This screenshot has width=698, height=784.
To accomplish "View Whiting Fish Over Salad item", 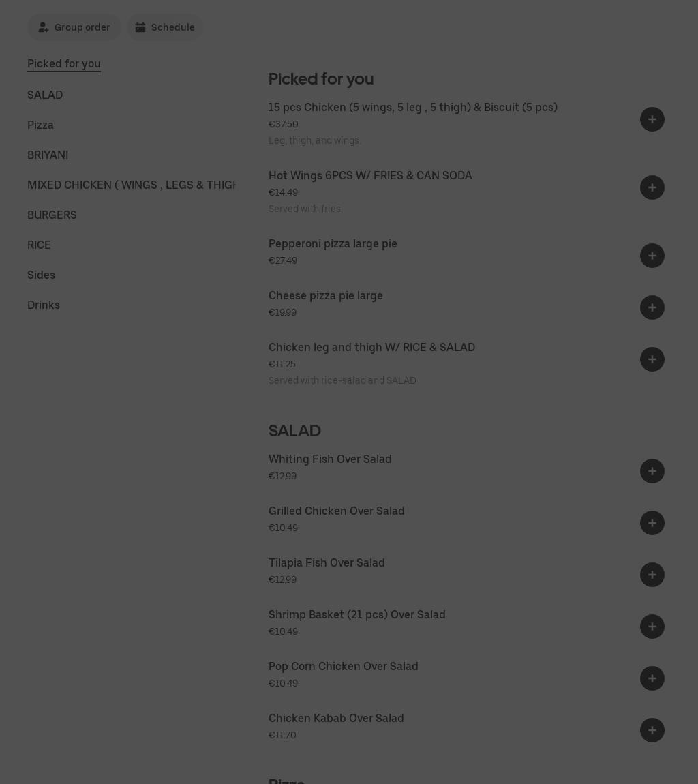I will (x=330, y=459).
